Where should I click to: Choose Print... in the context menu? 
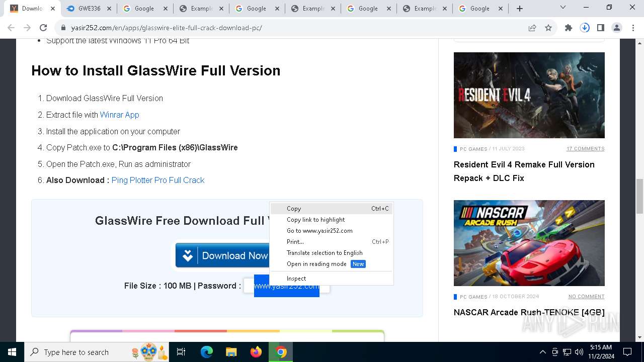pos(331,242)
